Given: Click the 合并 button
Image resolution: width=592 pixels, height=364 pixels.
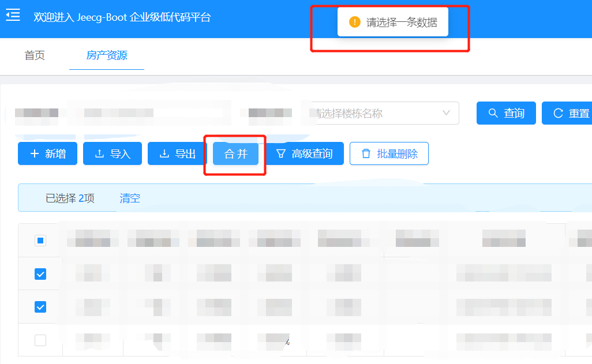Looking at the screenshot, I should 235,153.
